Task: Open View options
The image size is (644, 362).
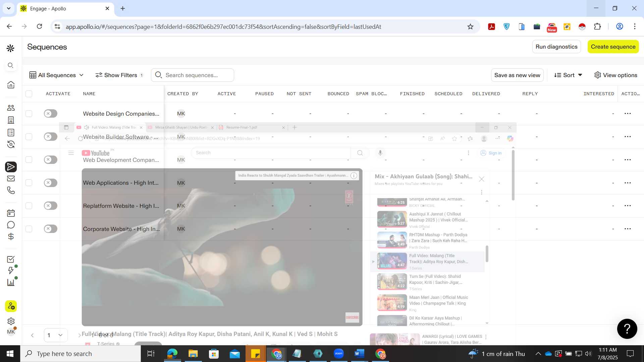Action: click(615, 75)
